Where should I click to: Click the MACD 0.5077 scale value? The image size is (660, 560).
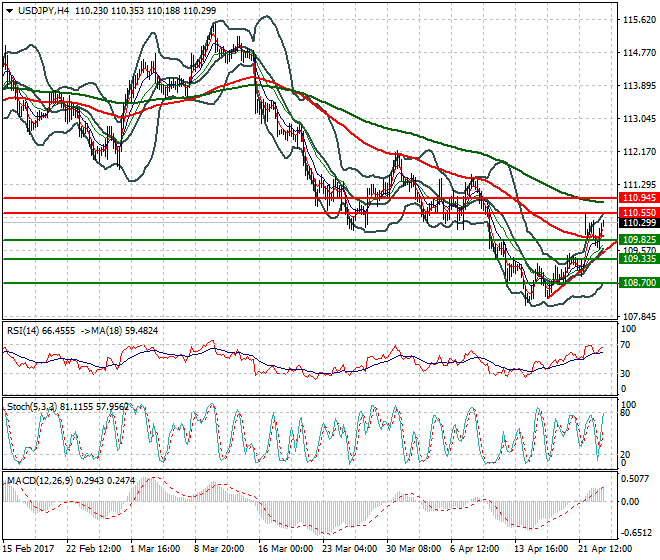[634, 478]
